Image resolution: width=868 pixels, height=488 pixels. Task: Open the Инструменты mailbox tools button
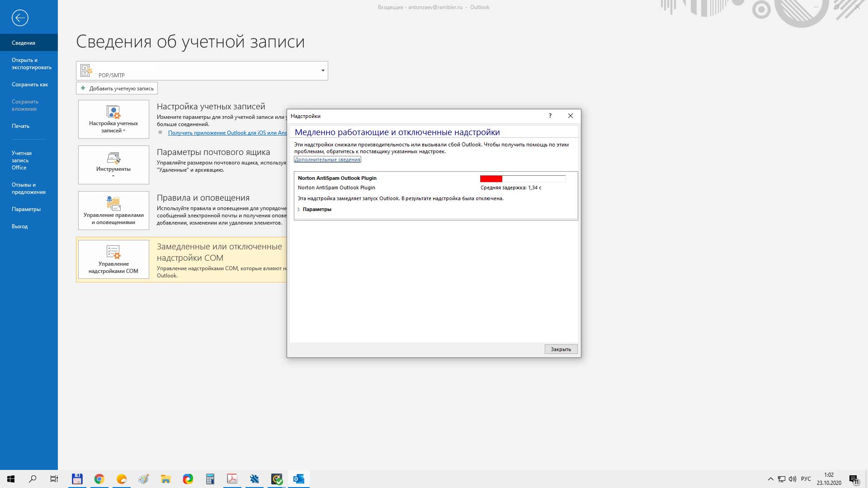[113, 165]
